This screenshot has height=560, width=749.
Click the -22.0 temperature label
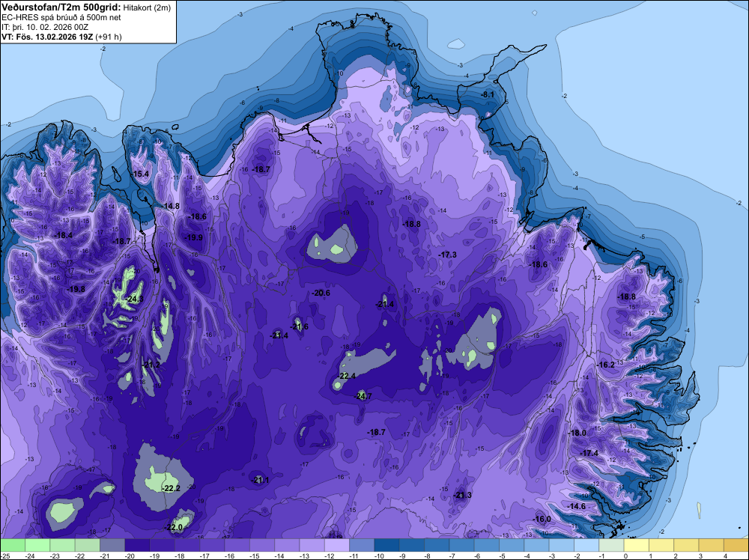click(174, 527)
